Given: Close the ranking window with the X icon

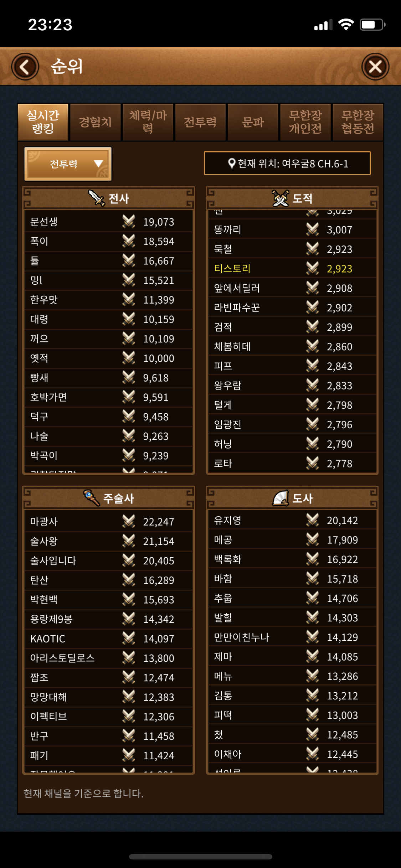Looking at the screenshot, I should 375,67.
